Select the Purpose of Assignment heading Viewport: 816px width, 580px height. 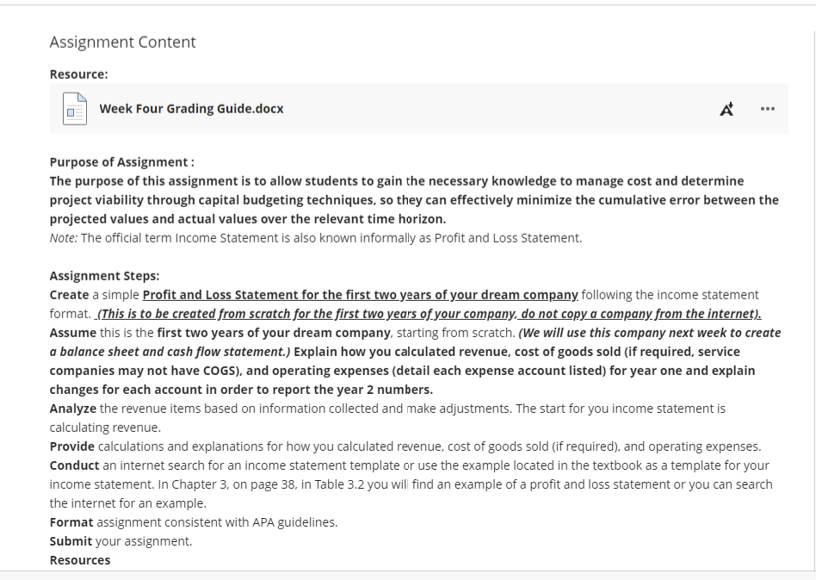pos(122,162)
